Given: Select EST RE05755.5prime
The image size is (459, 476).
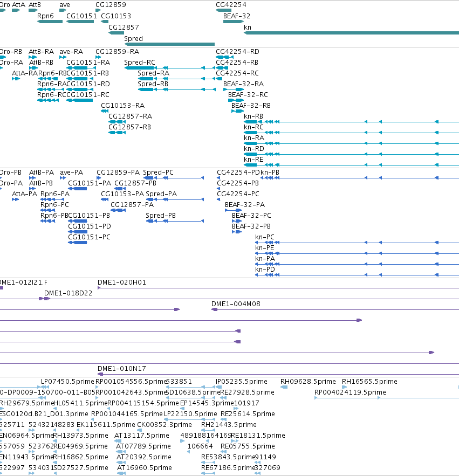Looking at the screenshot, I should coord(248,446).
